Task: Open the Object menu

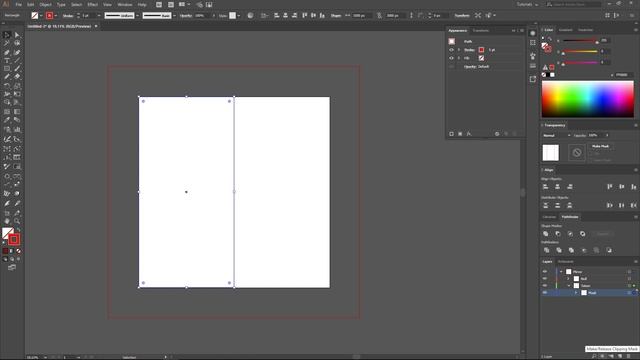Action: click(x=45, y=4)
